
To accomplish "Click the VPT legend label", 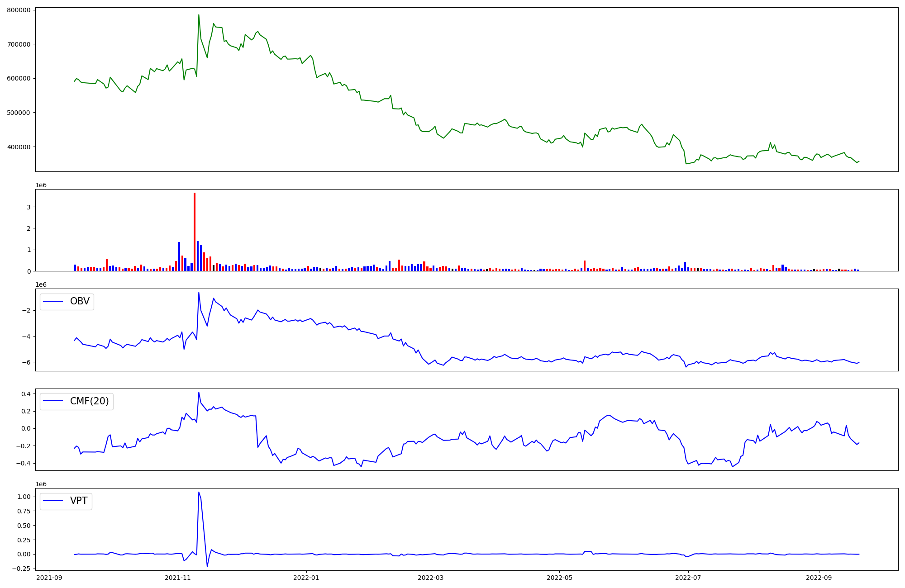I will click(79, 501).
